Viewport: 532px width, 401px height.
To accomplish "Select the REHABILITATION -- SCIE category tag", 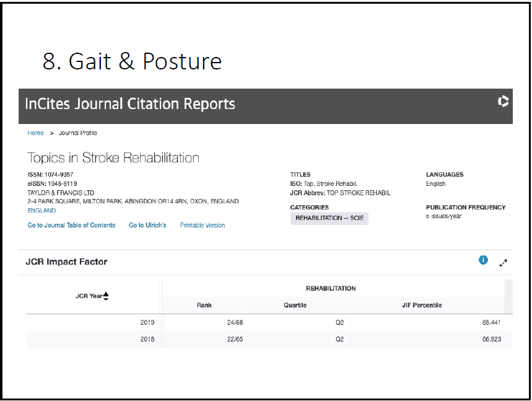I will [329, 218].
